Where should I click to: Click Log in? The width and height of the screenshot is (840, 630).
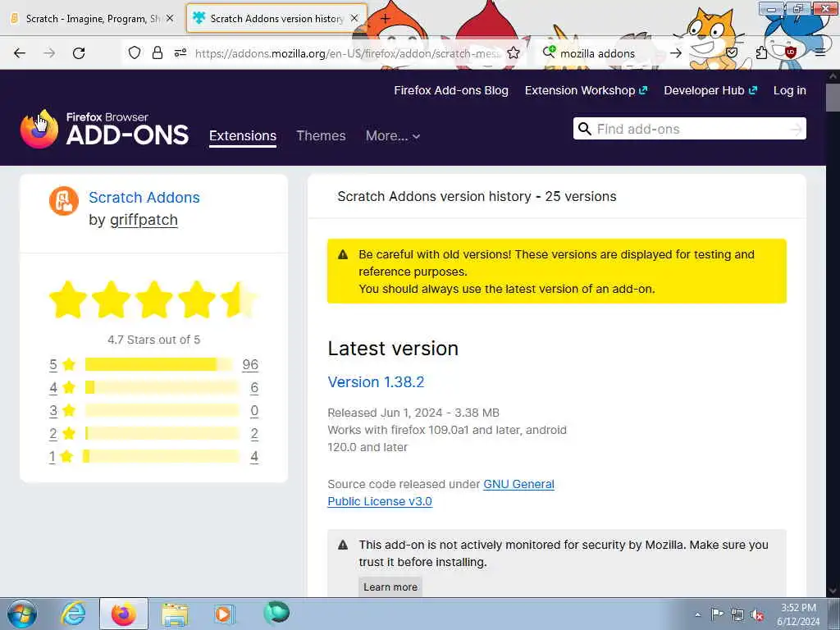pos(790,90)
